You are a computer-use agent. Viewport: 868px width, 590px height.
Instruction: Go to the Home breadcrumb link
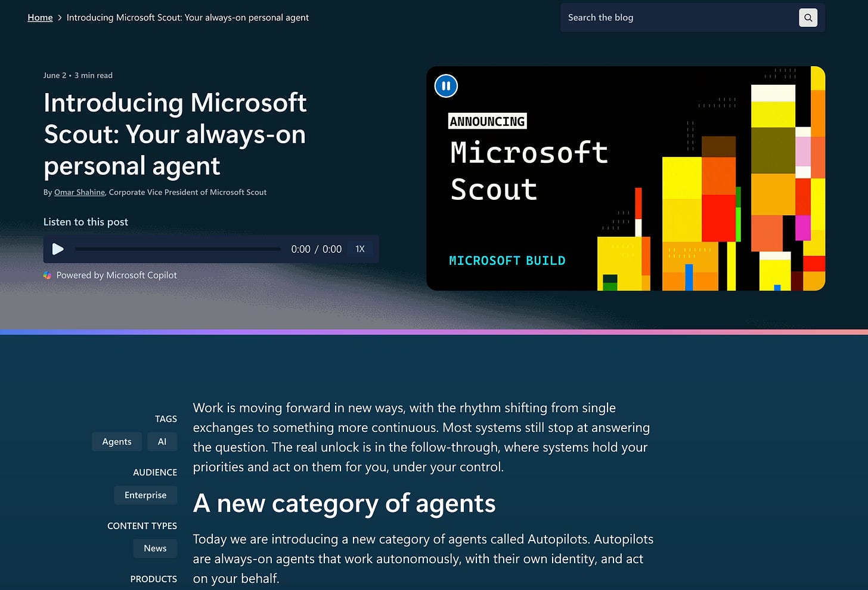40,17
